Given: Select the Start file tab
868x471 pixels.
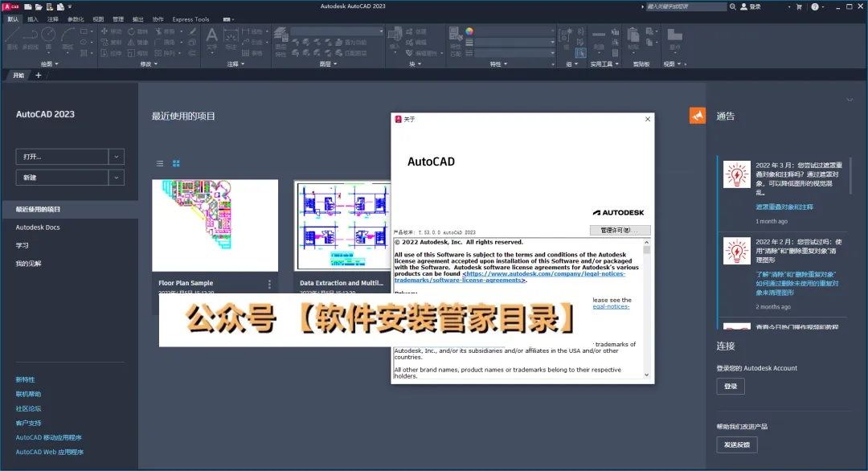Looking at the screenshot, I should click(x=18, y=76).
